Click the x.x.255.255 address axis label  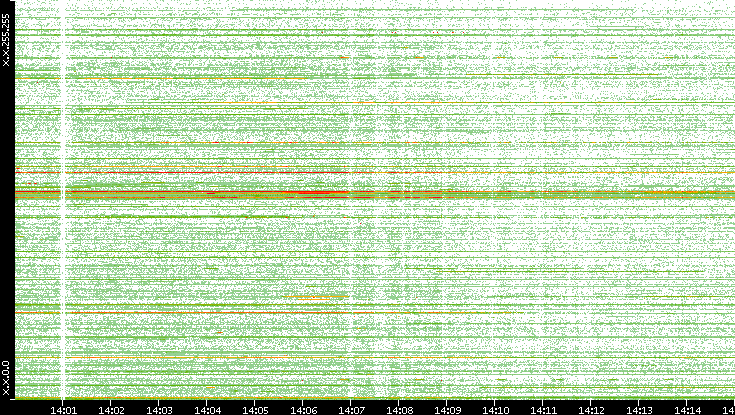point(6,40)
